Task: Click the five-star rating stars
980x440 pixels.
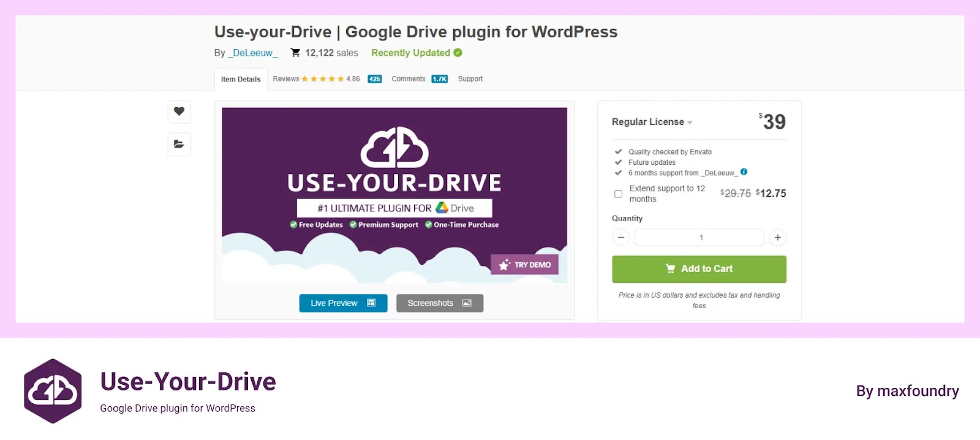Action: 323,79
